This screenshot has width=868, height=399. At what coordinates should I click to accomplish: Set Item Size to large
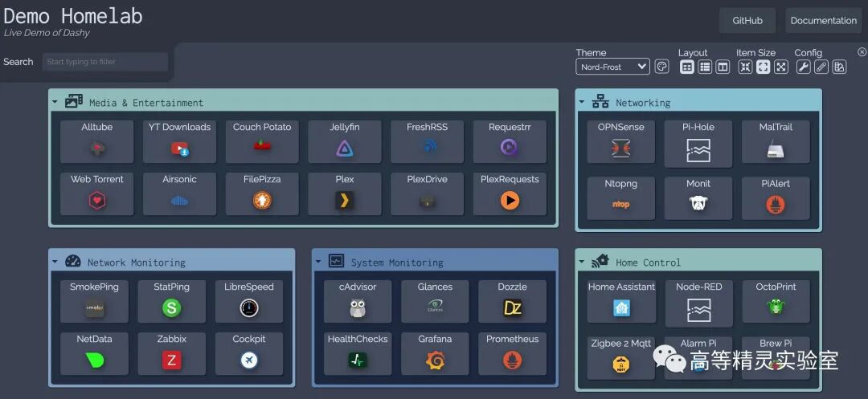[781, 67]
